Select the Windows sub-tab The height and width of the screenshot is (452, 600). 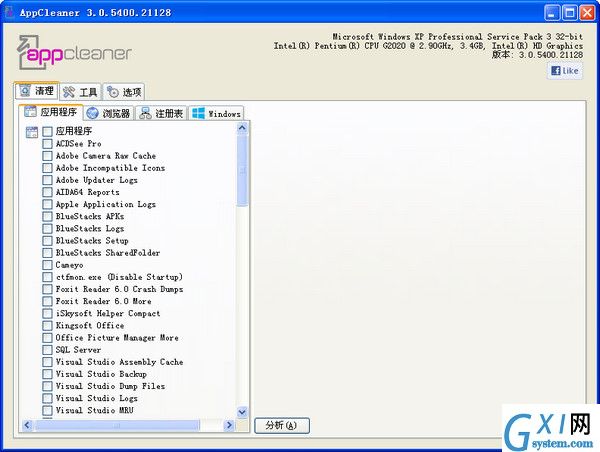pyautogui.click(x=216, y=113)
